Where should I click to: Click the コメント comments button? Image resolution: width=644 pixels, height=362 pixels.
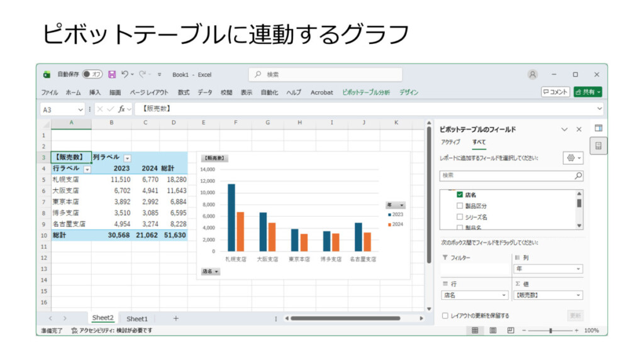click(555, 92)
